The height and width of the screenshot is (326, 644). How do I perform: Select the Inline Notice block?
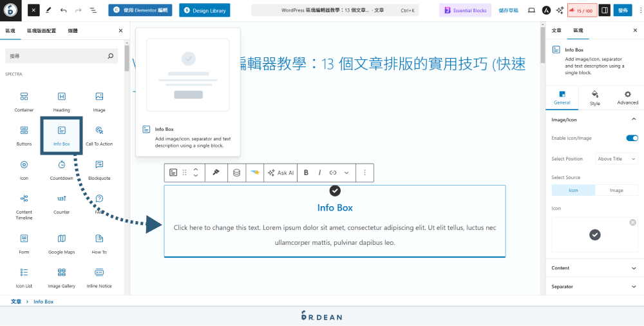click(99, 278)
